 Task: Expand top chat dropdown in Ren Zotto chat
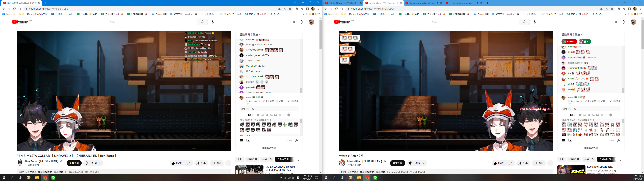click(251, 35)
